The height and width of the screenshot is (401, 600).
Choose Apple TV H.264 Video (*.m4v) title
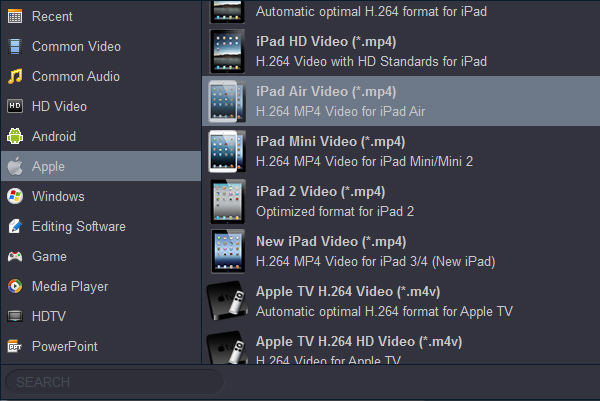[348, 292]
